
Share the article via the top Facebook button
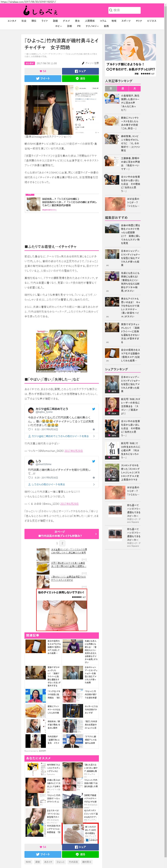[x=80, y=71]
